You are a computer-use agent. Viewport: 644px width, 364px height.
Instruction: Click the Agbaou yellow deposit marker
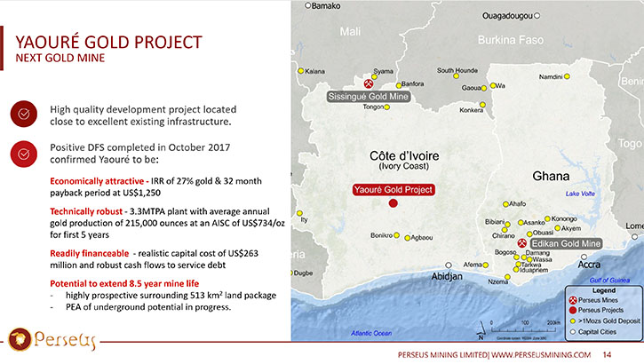pyautogui.click(x=407, y=238)
